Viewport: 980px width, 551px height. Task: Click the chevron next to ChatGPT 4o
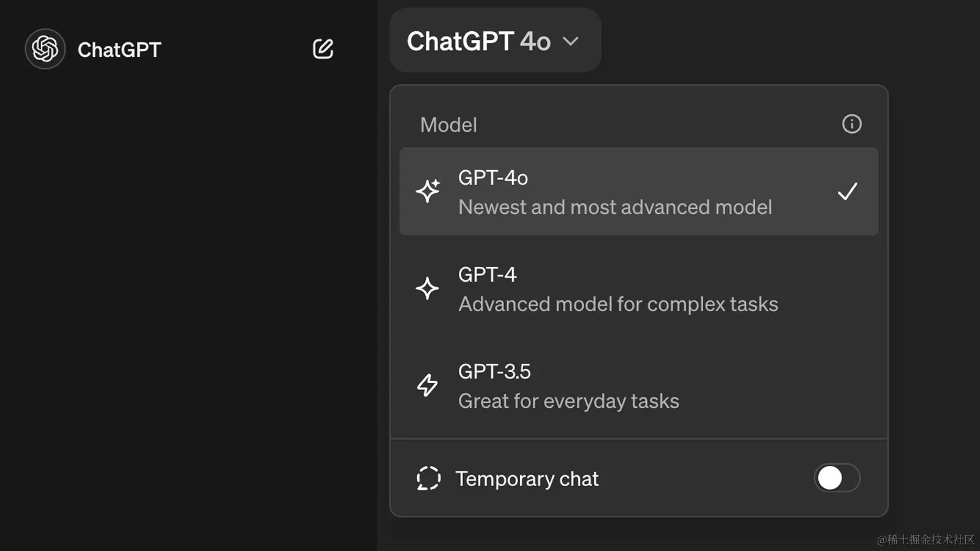[571, 42]
